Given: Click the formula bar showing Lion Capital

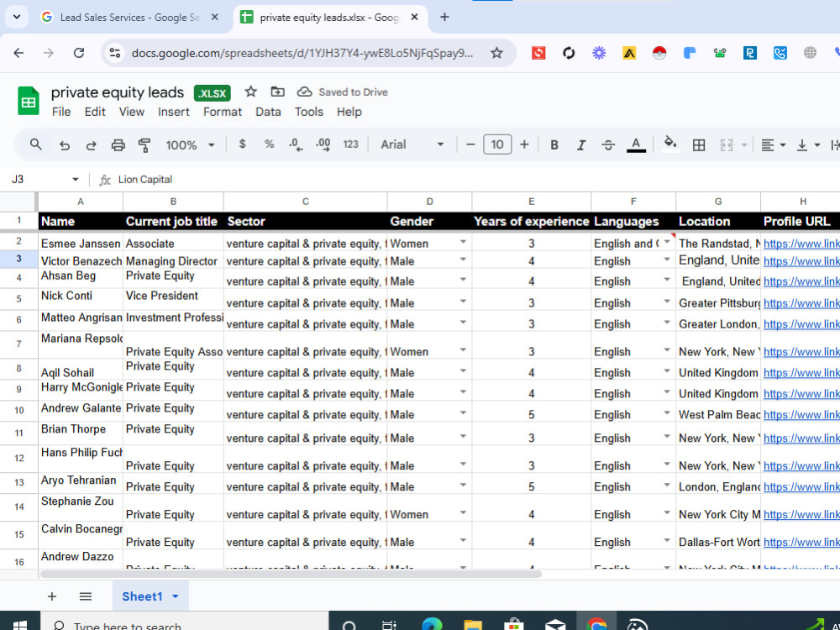Looking at the screenshot, I should [x=477, y=180].
